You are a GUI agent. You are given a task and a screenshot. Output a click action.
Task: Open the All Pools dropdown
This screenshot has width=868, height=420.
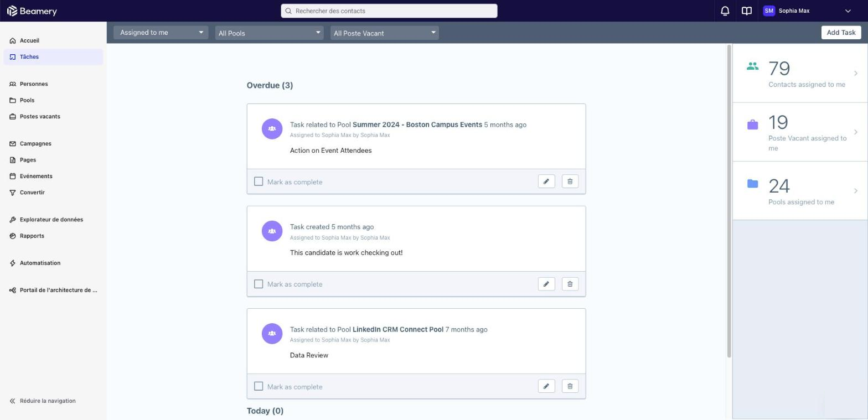click(x=269, y=33)
